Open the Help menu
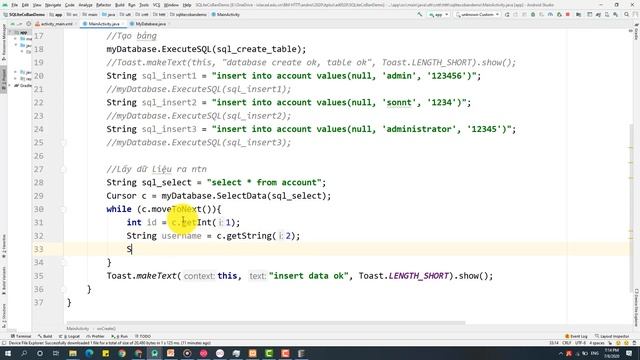The height and width of the screenshot is (360, 640). (187, 5)
